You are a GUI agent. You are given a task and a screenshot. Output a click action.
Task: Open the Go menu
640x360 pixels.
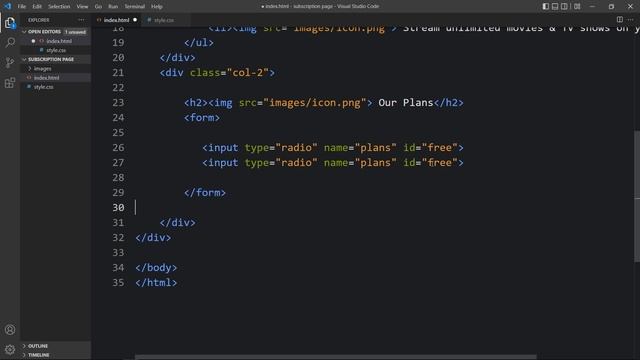coord(98,6)
